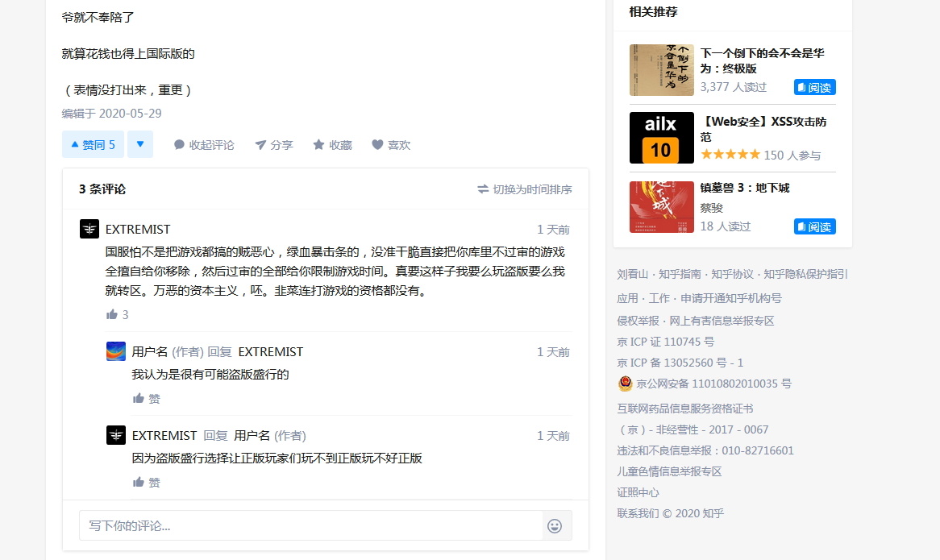The height and width of the screenshot is (560, 940).
Task: Collapse comments via 收起评论
Action: coord(204,145)
